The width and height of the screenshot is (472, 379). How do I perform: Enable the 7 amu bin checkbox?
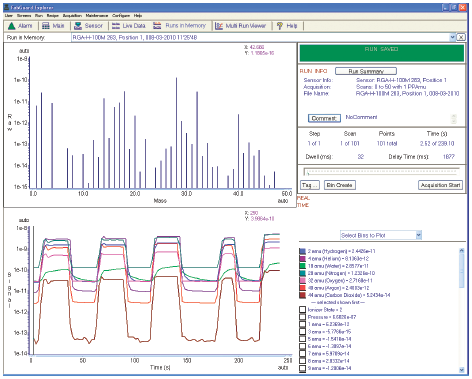click(302, 354)
